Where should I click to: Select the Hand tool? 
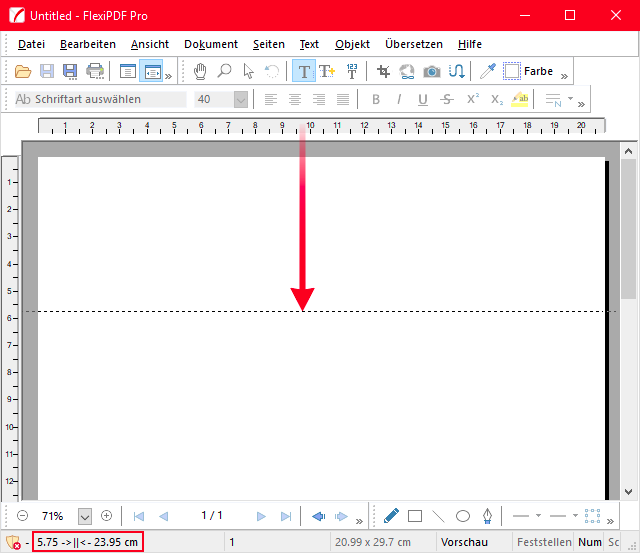tap(200, 71)
